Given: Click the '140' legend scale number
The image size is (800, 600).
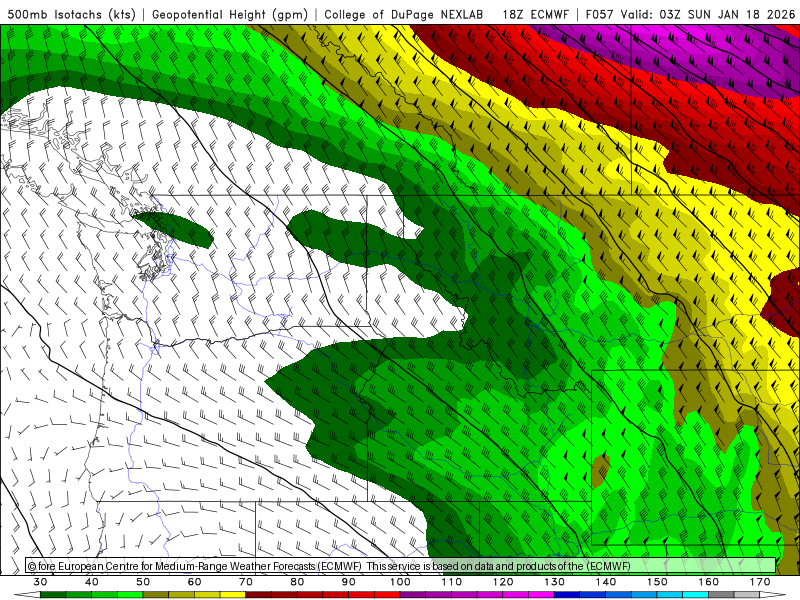Looking at the screenshot, I should click(606, 582).
